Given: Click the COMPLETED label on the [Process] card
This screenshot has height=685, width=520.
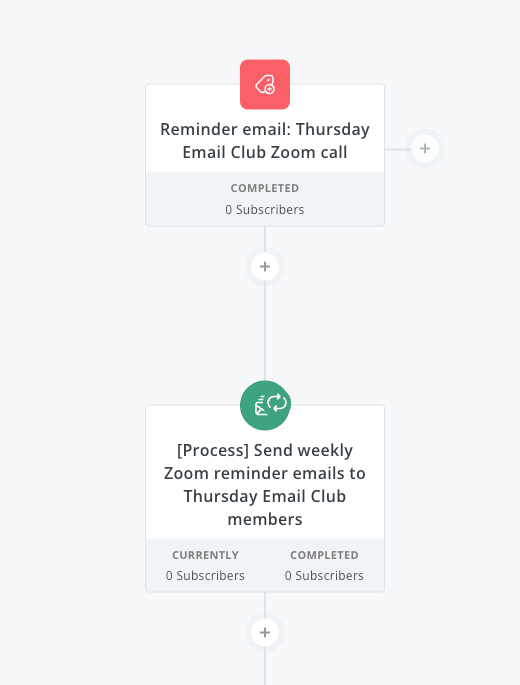Looking at the screenshot, I should click(x=324, y=555).
